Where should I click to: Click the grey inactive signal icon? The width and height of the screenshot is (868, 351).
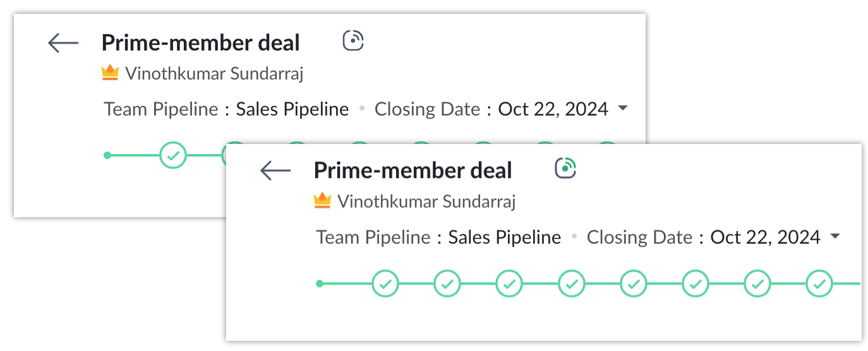tap(354, 41)
